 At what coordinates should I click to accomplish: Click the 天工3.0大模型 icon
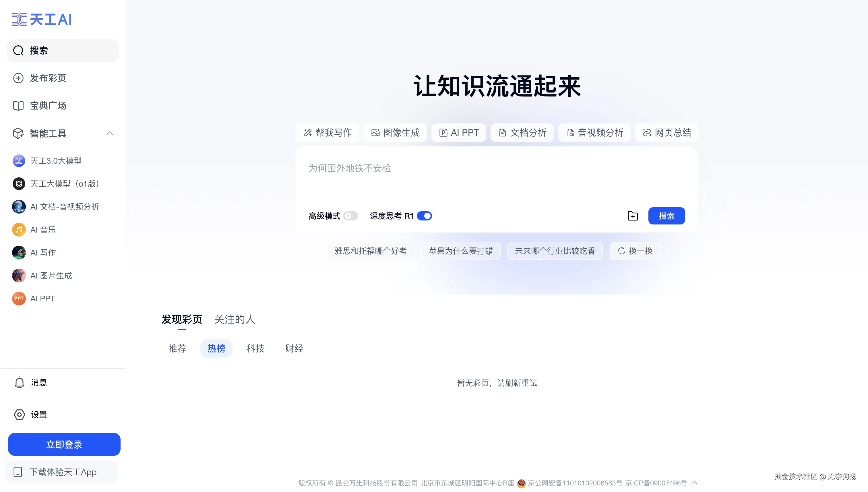(19, 161)
